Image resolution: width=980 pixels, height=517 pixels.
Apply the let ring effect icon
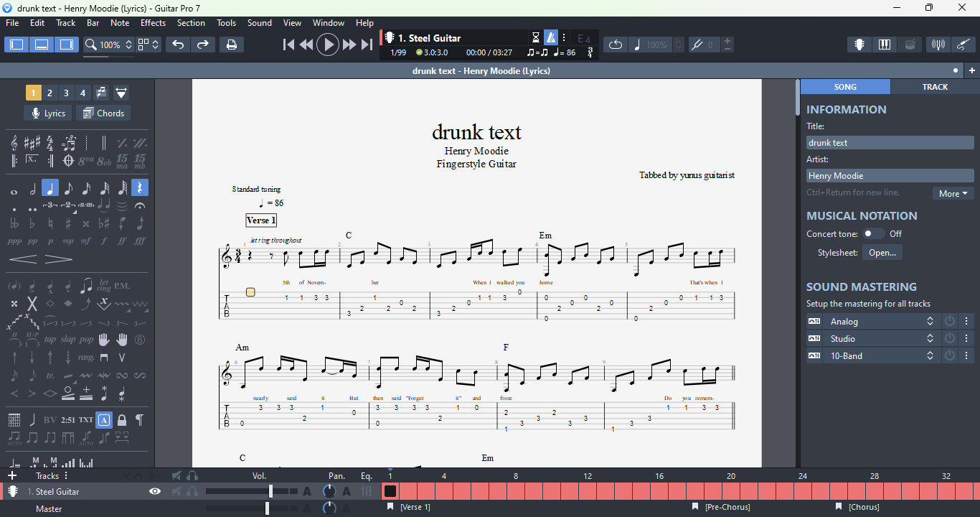tap(104, 285)
